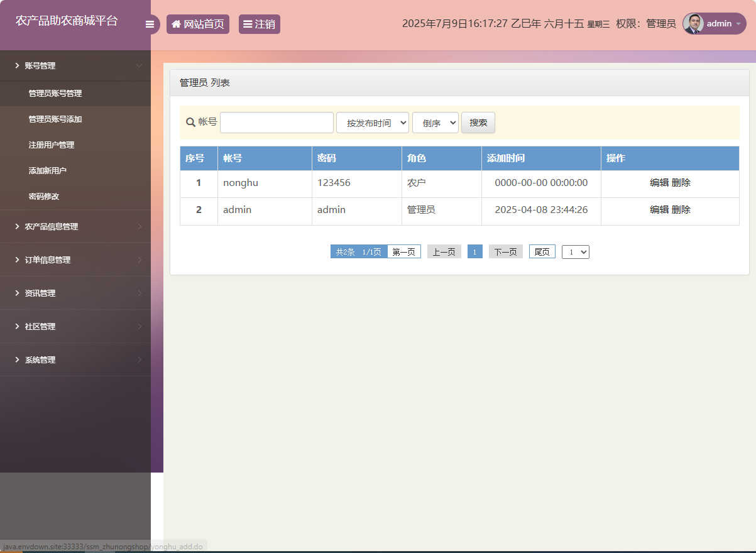756x553 pixels.
Task: Click the magnifier icon beside 帐号
Action: 188,122
